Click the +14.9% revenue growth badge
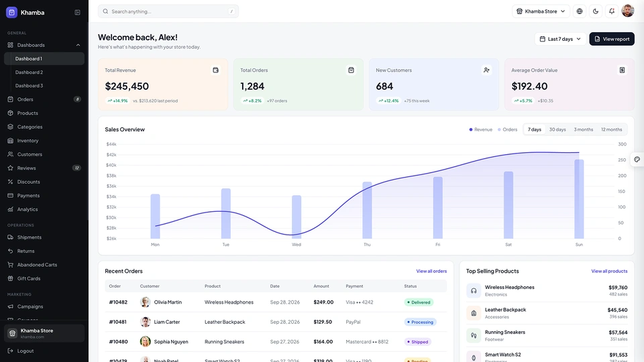 coord(117,101)
